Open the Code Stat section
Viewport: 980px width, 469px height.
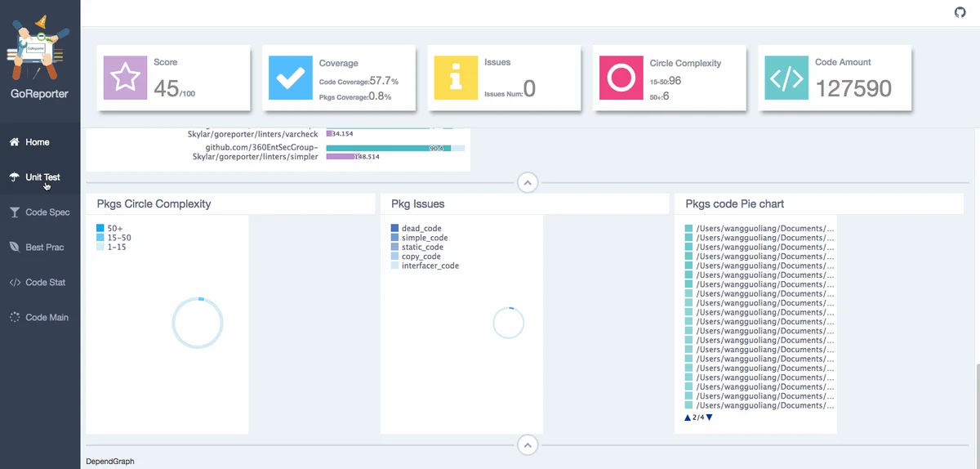click(40, 283)
